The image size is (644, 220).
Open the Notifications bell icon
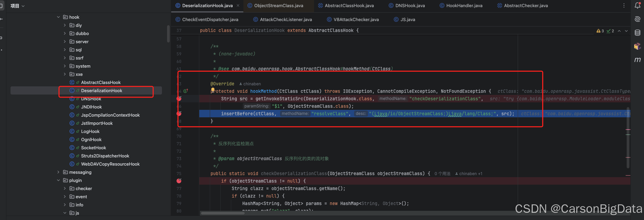(x=638, y=5)
